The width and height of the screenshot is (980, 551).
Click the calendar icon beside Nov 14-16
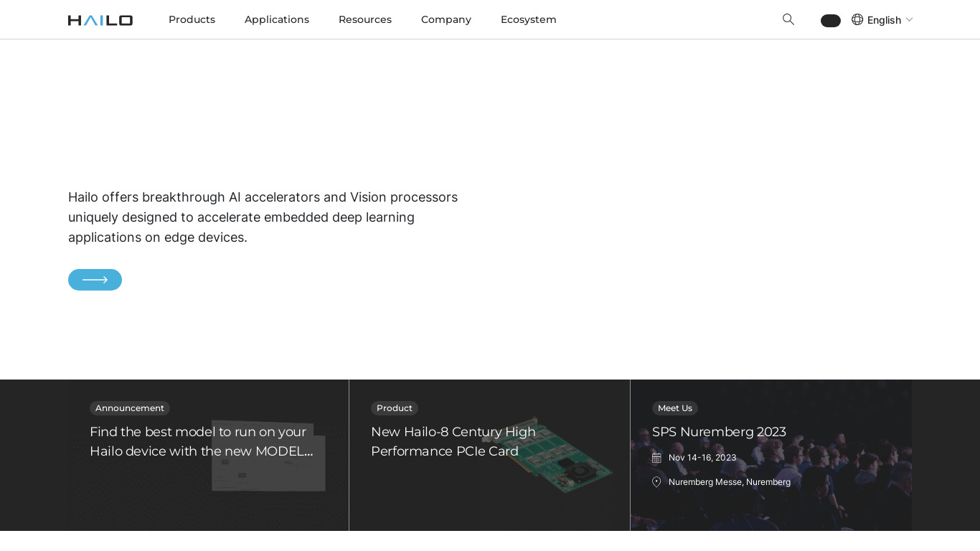[x=656, y=458]
